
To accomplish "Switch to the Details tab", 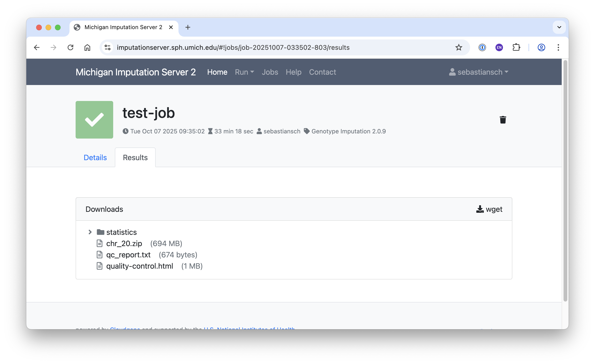I will coord(95,158).
